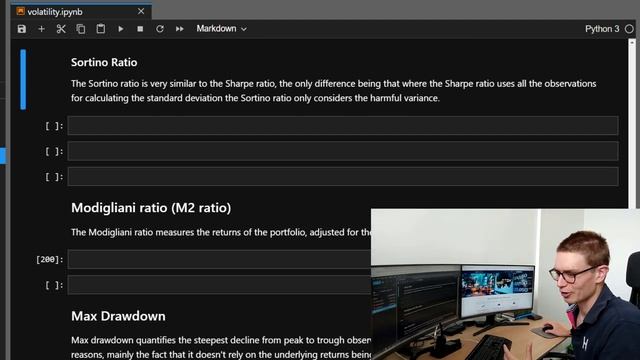
Task: Click the Sortino ratio description paragraph
Action: click(x=333, y=91)
